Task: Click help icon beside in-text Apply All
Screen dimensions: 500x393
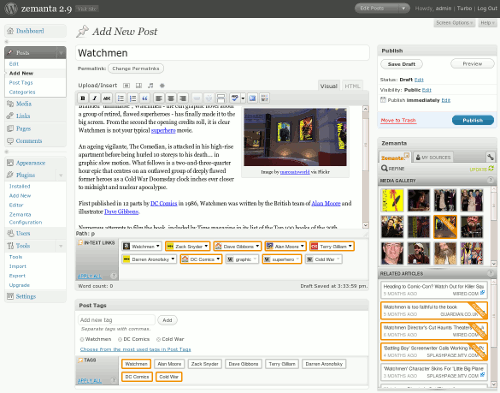Action: [113, 276]
